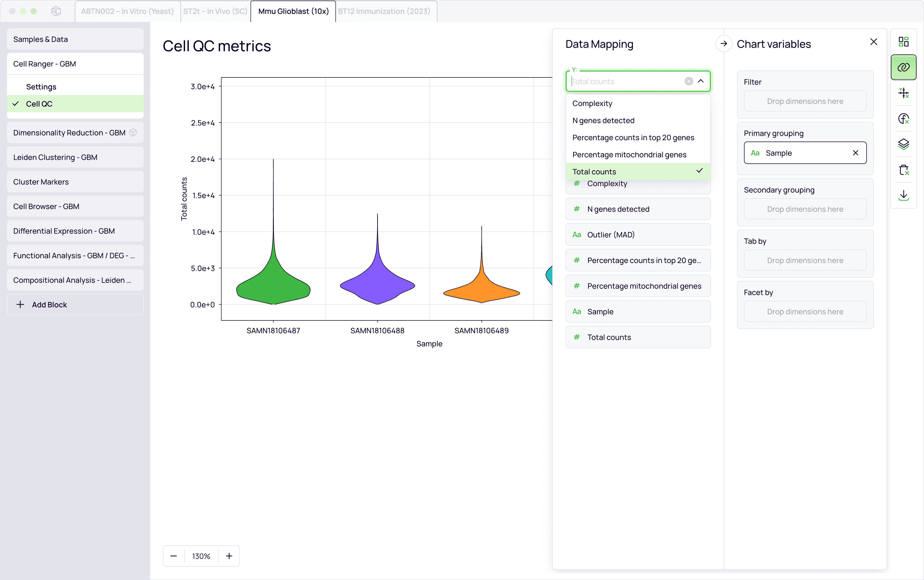Remove Sample from Primary grouping
This screenshot has width=924, height=580.
point(855,153)
